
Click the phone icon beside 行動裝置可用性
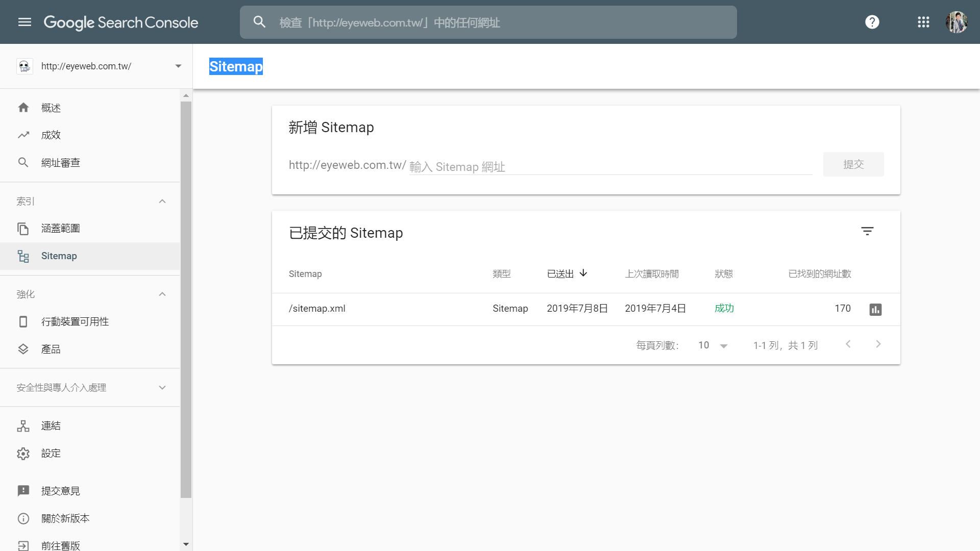click(x=23, y=322)
